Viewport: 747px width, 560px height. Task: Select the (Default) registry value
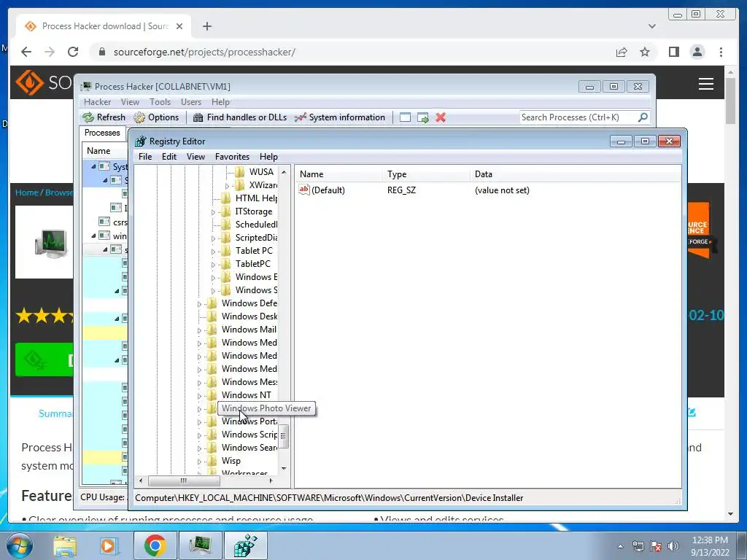click(328, 190)
